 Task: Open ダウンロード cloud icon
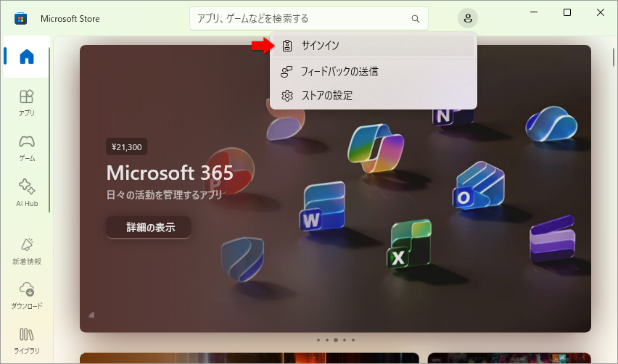[27, 294]
